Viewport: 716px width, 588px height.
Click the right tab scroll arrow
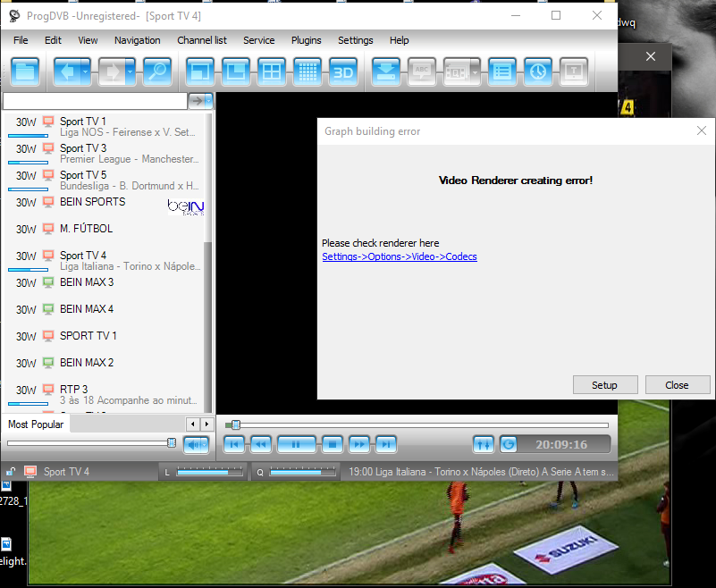point(206,424)
